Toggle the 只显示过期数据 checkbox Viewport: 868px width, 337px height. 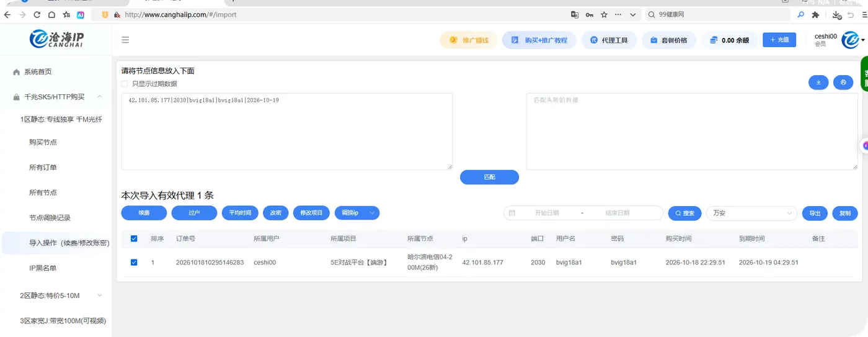[125, 84]
